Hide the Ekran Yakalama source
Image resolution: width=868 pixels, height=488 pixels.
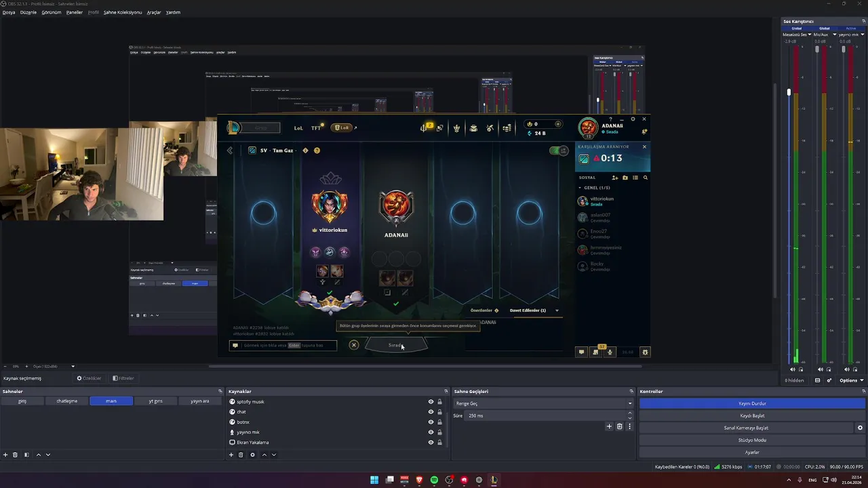point(431,443)
